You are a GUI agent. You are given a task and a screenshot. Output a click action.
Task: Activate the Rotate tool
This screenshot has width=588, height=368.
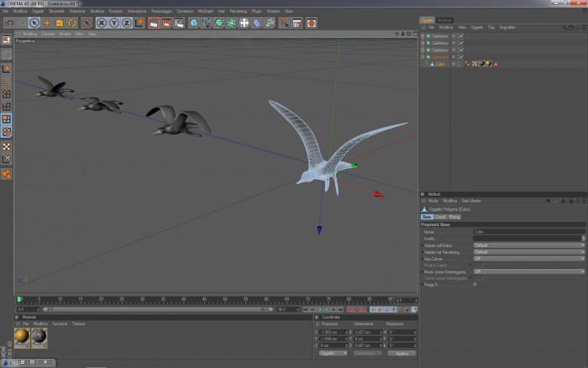tap(72, 23)
